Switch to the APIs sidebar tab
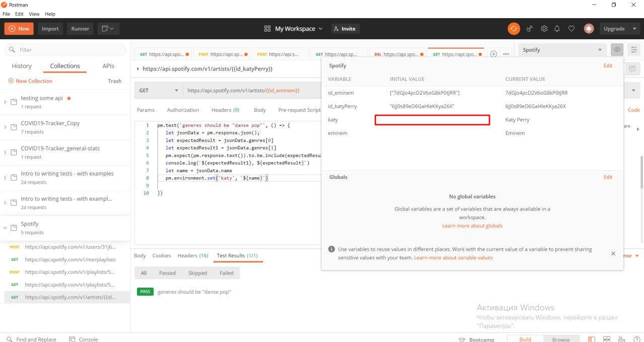 pos(108,66)
